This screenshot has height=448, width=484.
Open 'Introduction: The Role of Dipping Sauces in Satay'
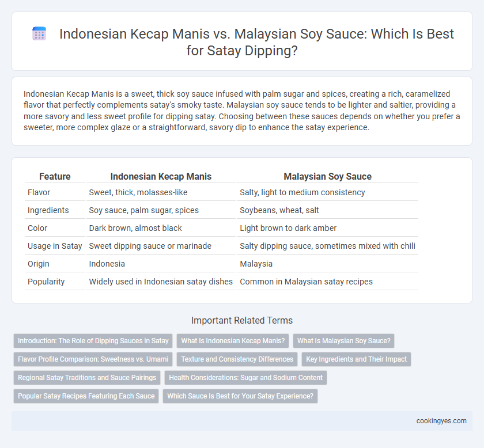[x=93, y=341]
